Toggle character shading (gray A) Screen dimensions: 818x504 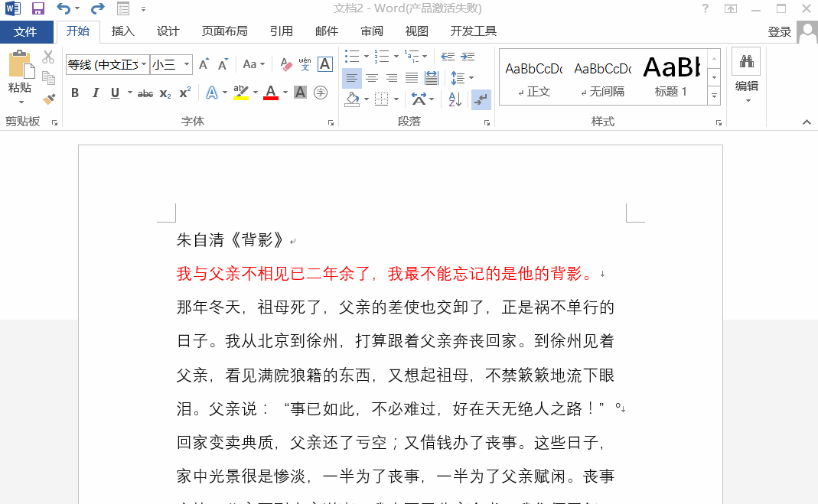(301, 93)
